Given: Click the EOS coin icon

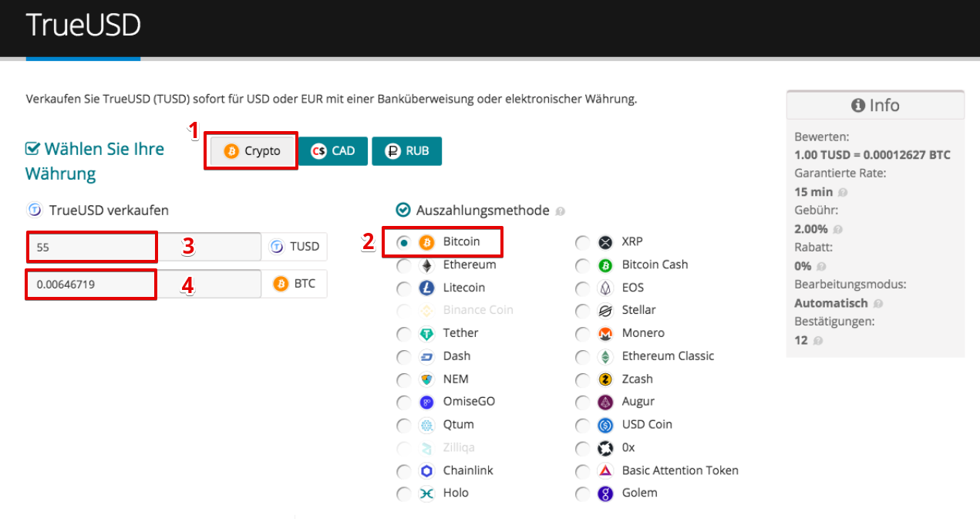Looking at the screenshot, I should tap(605, 288).
